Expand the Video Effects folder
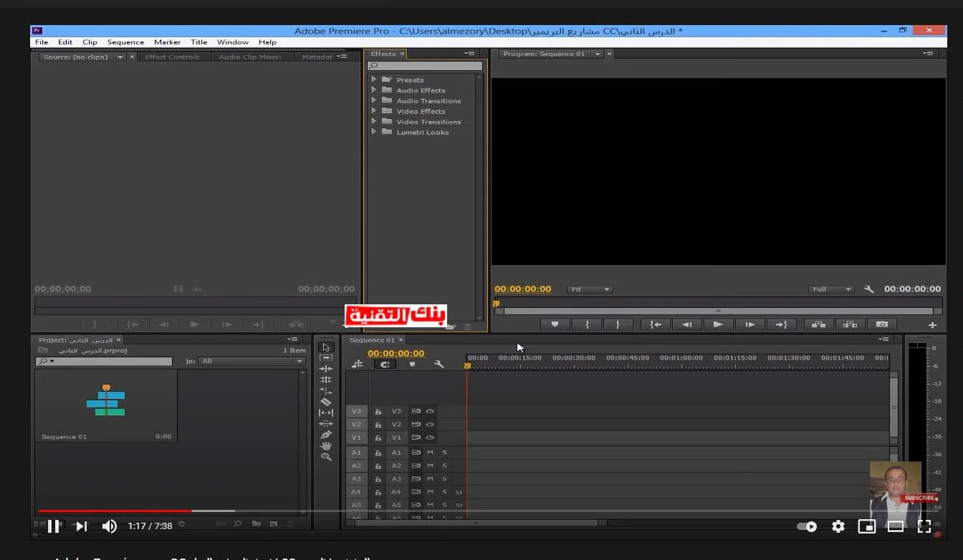Viewport: 963px width, 560px height. (373, 111)
